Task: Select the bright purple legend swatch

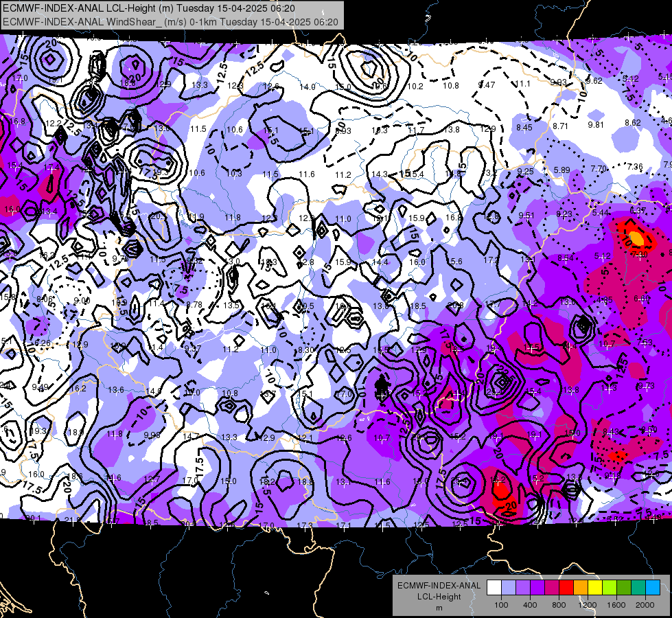Action: click(x=537, y=588)
